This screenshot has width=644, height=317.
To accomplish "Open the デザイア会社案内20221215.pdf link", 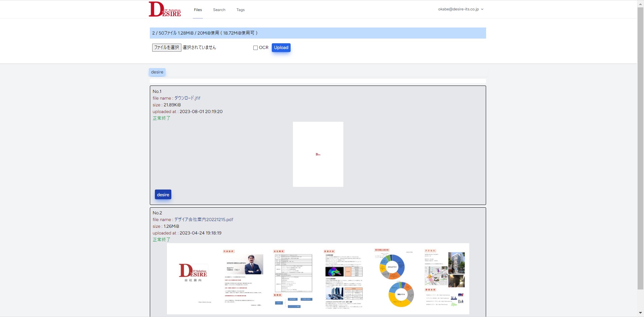I will (x=204, y=219).
